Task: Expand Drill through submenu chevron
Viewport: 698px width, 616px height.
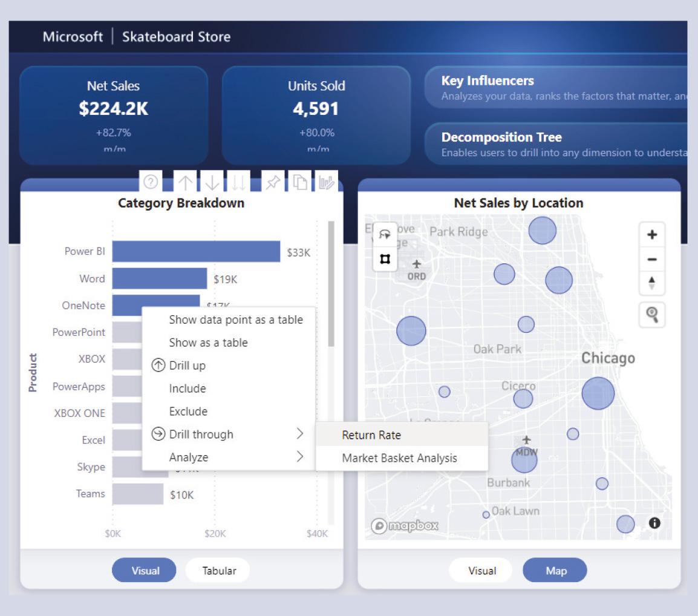Action: (x=300, y=433)
